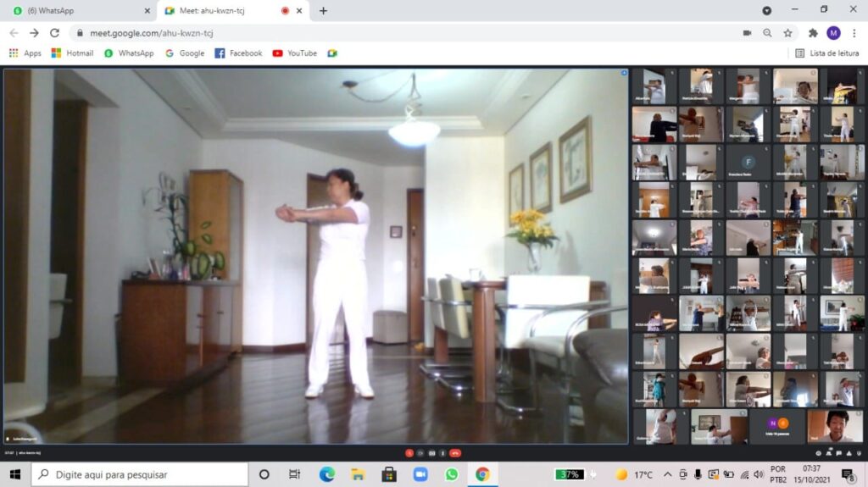Reload the Meet page
The width and height of the screenshot is (868, 487).
tap(54, 33)
